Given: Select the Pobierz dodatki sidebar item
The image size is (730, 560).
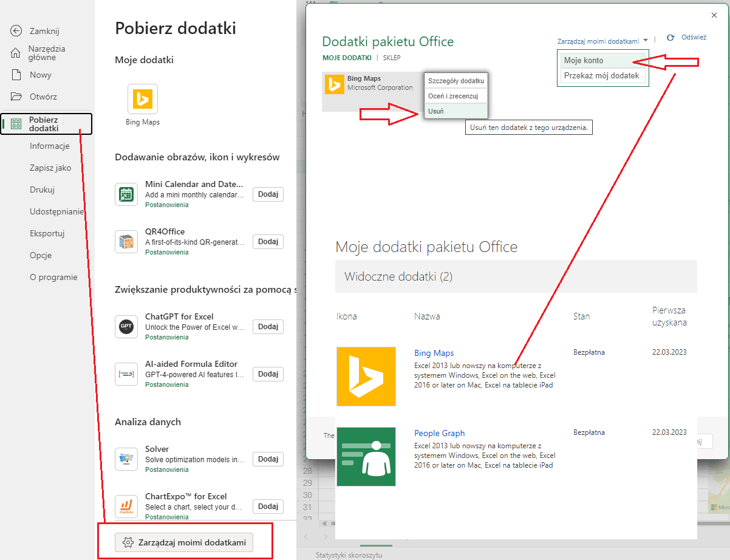Looking at the screenshot, I should click(46, 124).
